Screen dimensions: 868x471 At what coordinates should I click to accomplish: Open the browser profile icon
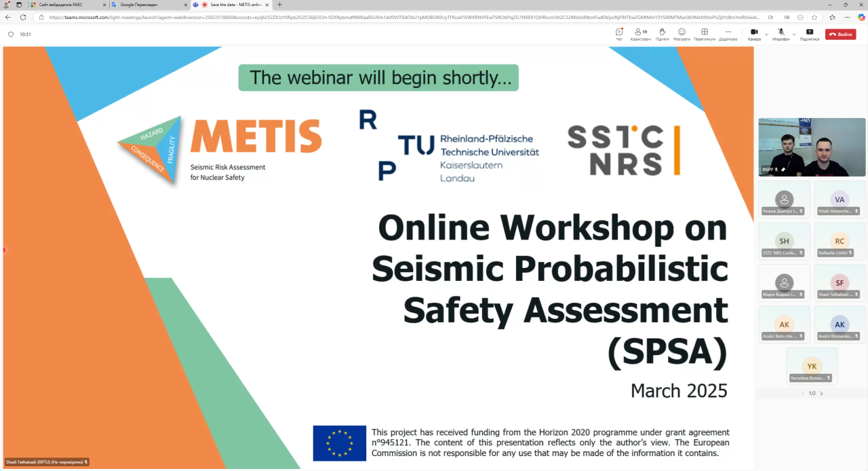click(7, 5)
